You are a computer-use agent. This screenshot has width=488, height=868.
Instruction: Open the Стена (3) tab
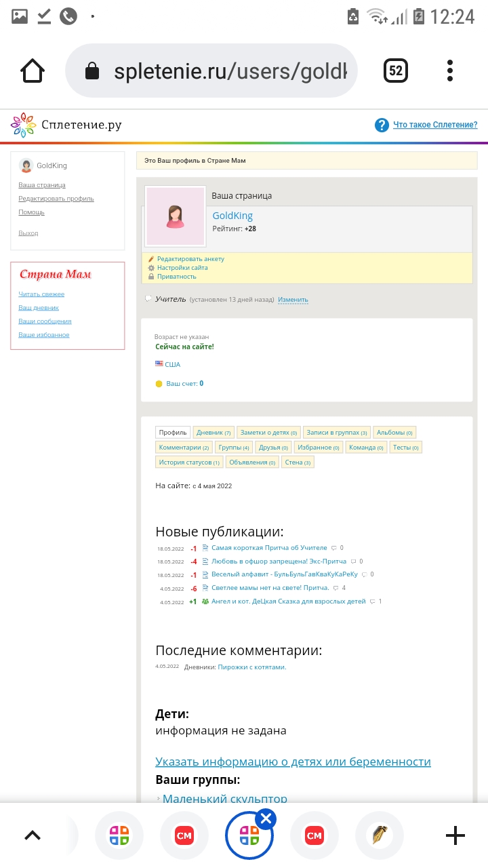tap(298, 462)
